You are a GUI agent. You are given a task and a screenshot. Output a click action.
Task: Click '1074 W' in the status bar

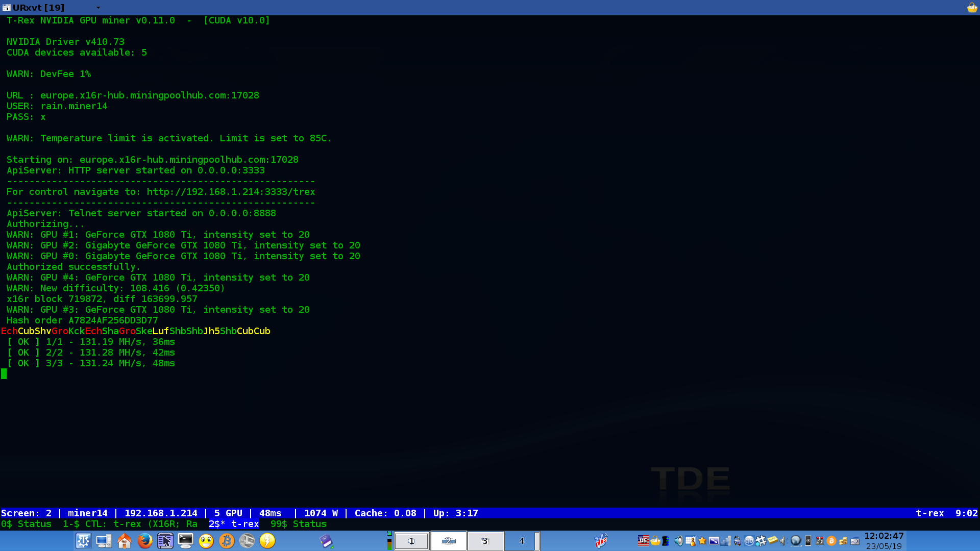[x=321, y=513]
